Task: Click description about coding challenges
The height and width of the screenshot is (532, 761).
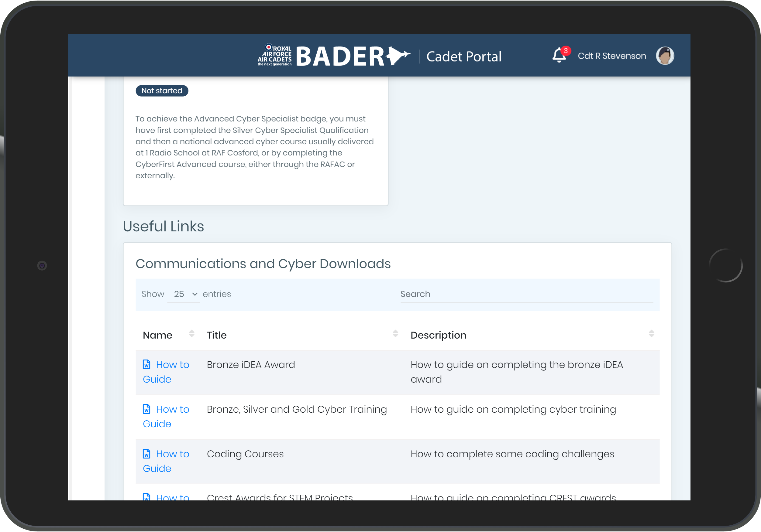Action: click(x=512, y=454)
